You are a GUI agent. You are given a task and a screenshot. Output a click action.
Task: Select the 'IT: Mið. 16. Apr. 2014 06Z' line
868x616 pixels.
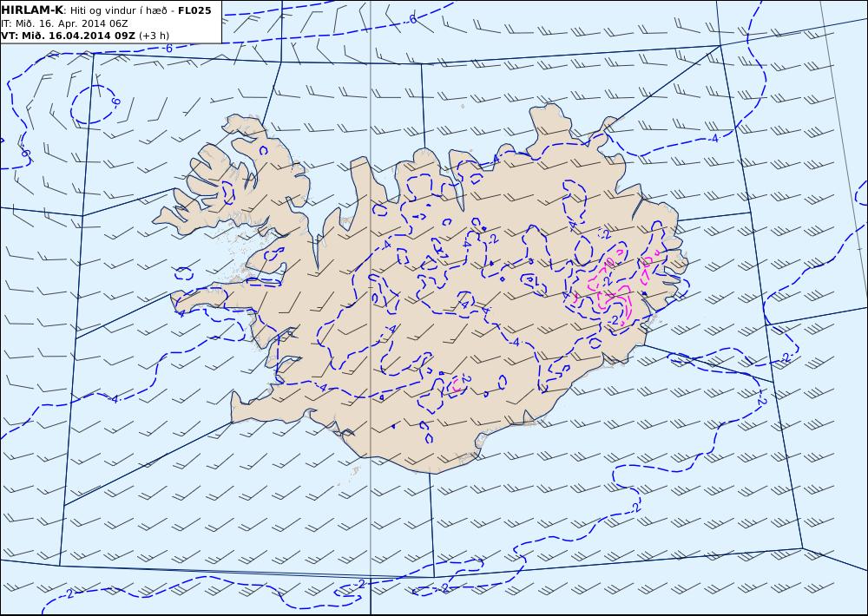(64, 23)
